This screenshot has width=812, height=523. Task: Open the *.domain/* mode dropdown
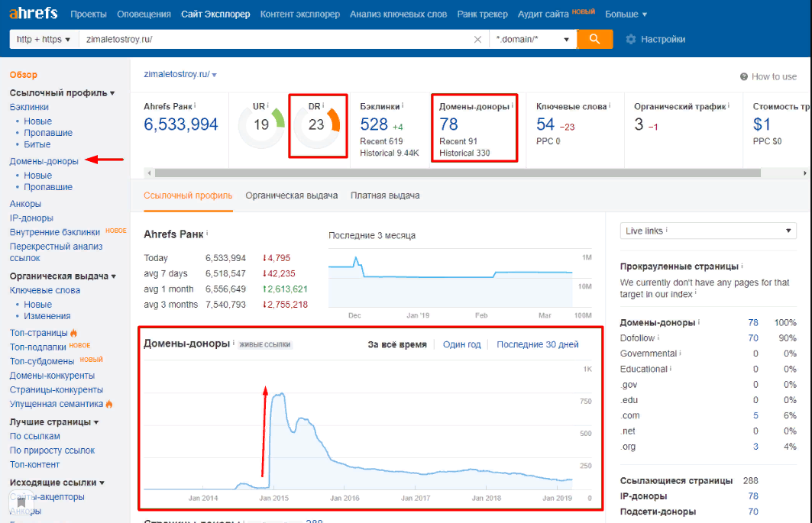tap(533, 40)
